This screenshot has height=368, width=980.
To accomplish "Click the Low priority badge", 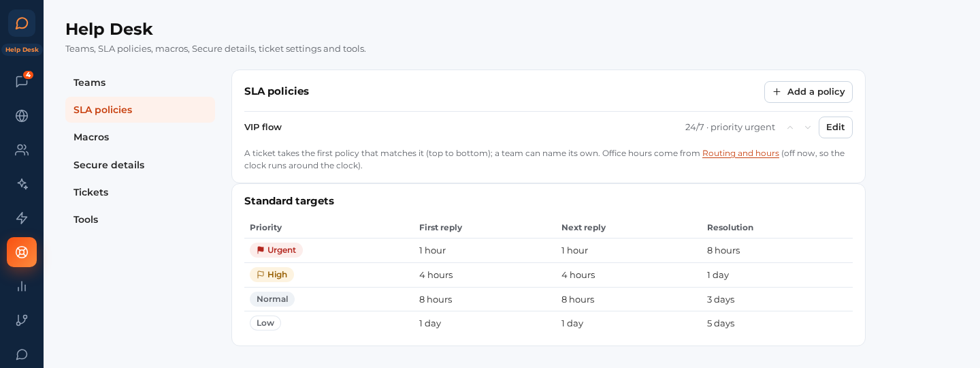I will click(265, 323).
